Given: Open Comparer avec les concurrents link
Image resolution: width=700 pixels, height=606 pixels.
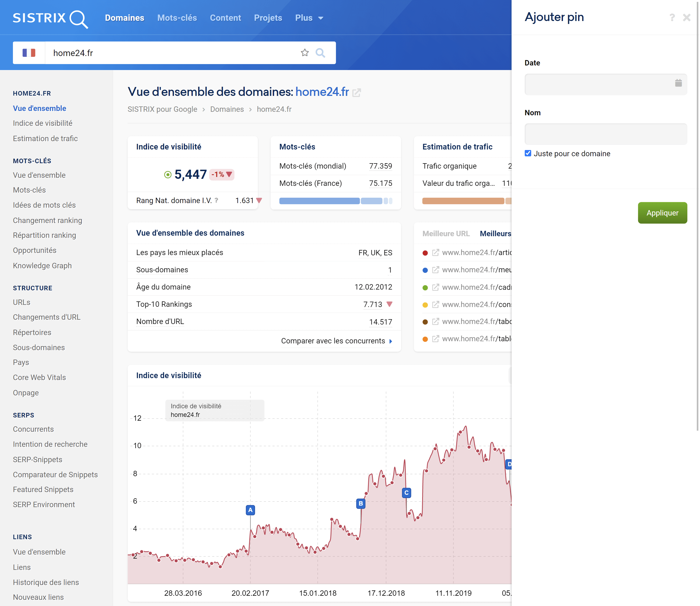Looking at the screenshot, I should tap(333, 341).
